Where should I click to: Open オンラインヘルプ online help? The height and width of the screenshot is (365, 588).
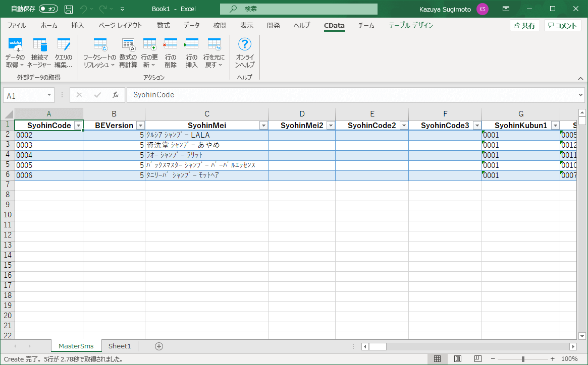coord(245,45)
